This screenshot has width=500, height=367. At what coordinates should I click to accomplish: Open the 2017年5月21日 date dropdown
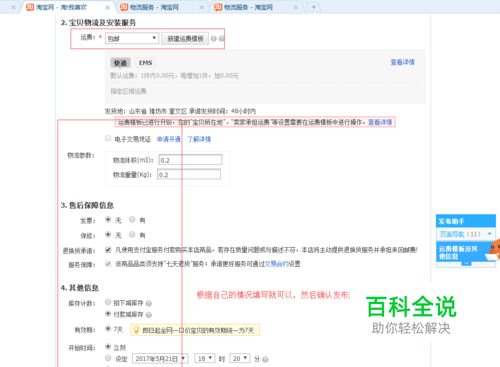(160, 359)
